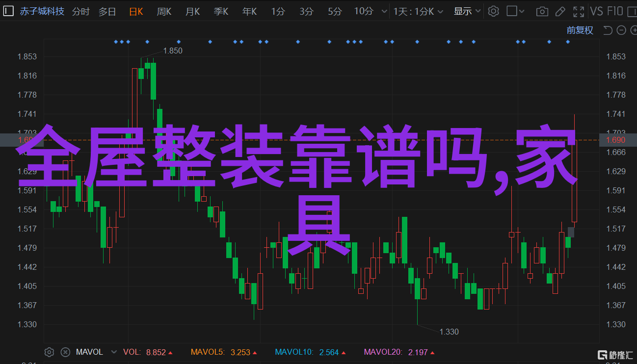Select the 月K monthly chart tab
Viewport: 637px width, 364px height.
click(192, 11)
